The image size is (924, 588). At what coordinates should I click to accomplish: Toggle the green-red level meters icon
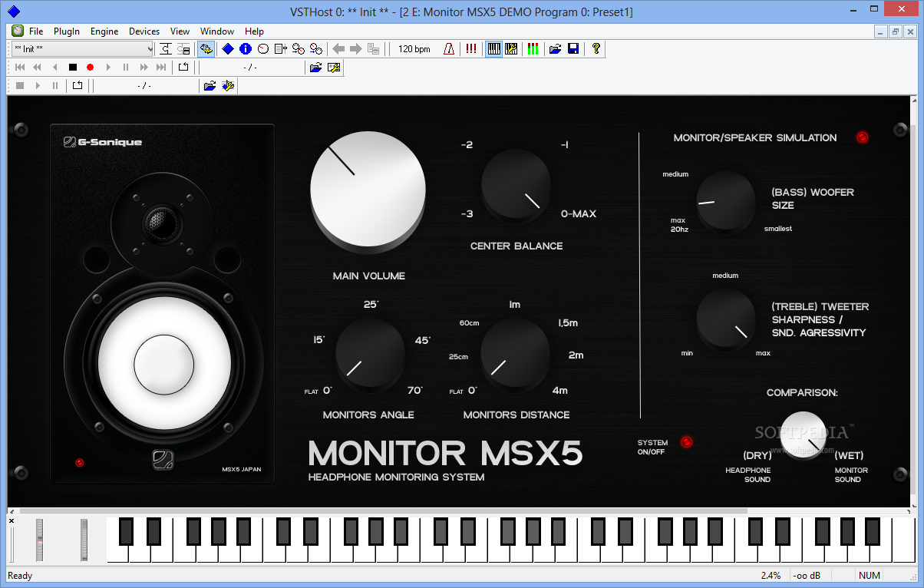click(533, 49)
